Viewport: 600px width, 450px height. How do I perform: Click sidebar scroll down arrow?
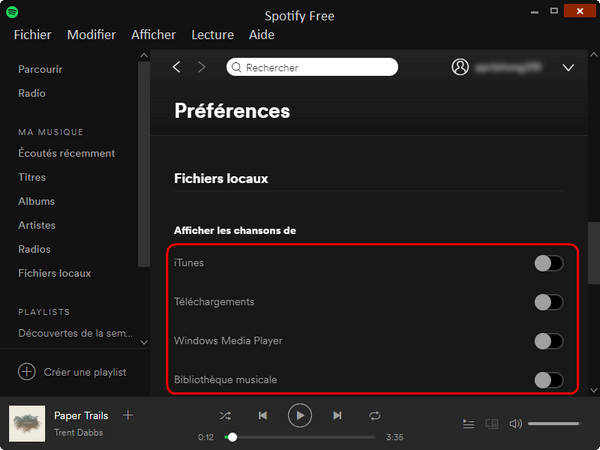tap(144, 342)
